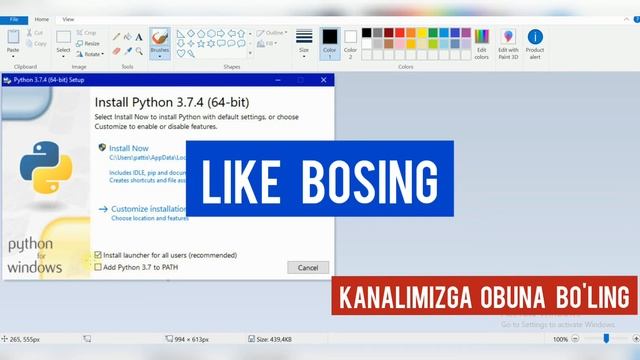640x360 pixels.
Task: Pick the yellow color swatch
Action: (x=422, y=33)
